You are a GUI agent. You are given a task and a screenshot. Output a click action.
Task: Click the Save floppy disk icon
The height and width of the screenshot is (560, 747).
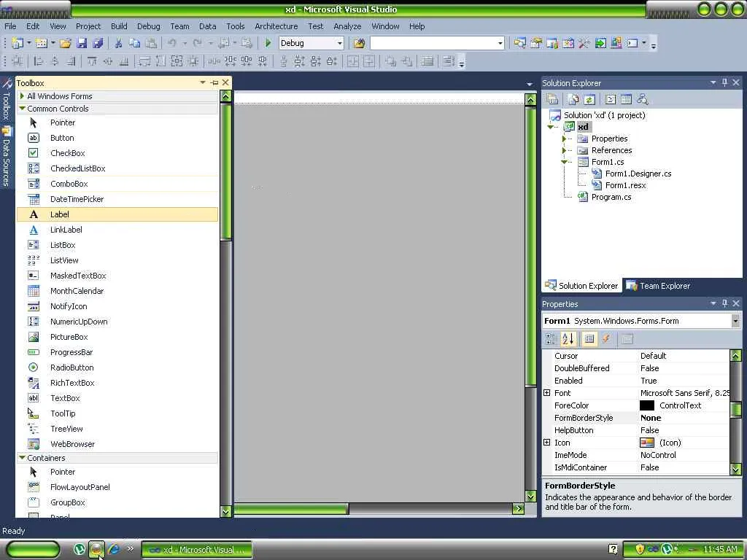(82, 43)
